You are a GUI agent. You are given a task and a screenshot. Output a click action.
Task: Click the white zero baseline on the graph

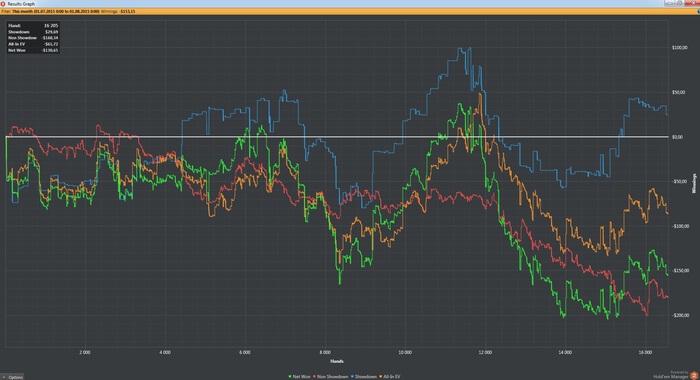[337, 137]
